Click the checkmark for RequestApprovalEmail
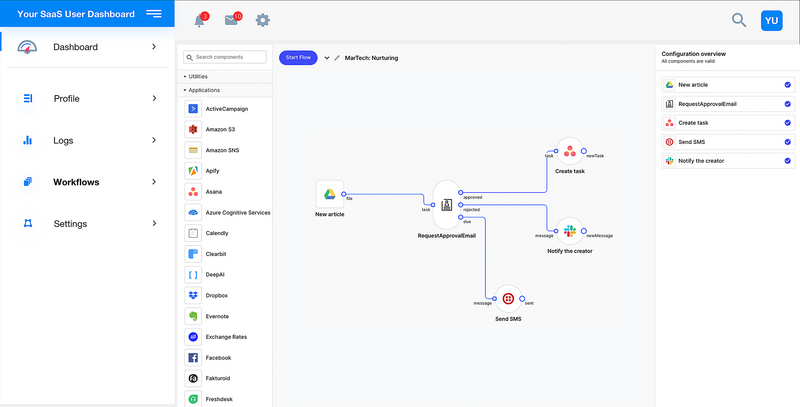The image size is (800, 407). point(788,104)
